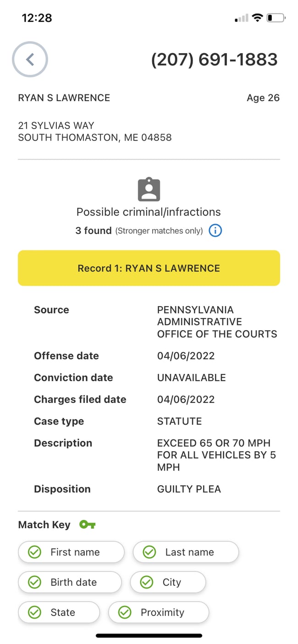
Task: Tap the cellular signal bars icon
Action: [241, 18]
